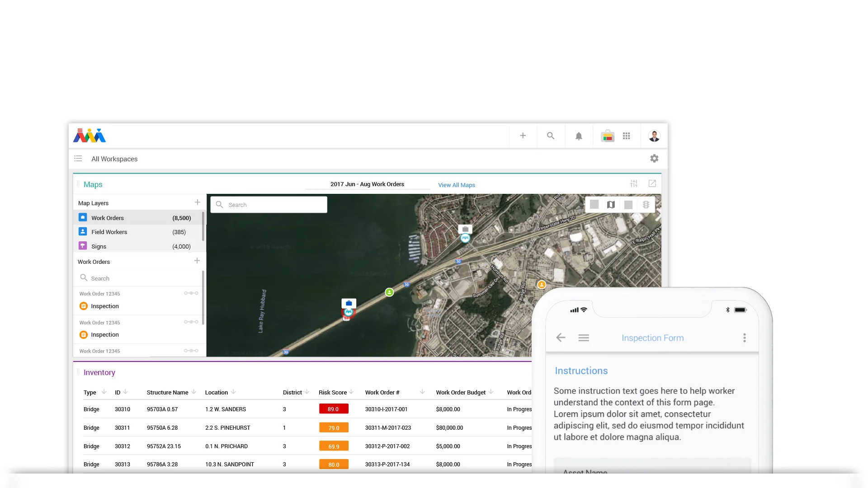Click the Work Orders search field
868x488 pixels.
(x=138, y=278)
